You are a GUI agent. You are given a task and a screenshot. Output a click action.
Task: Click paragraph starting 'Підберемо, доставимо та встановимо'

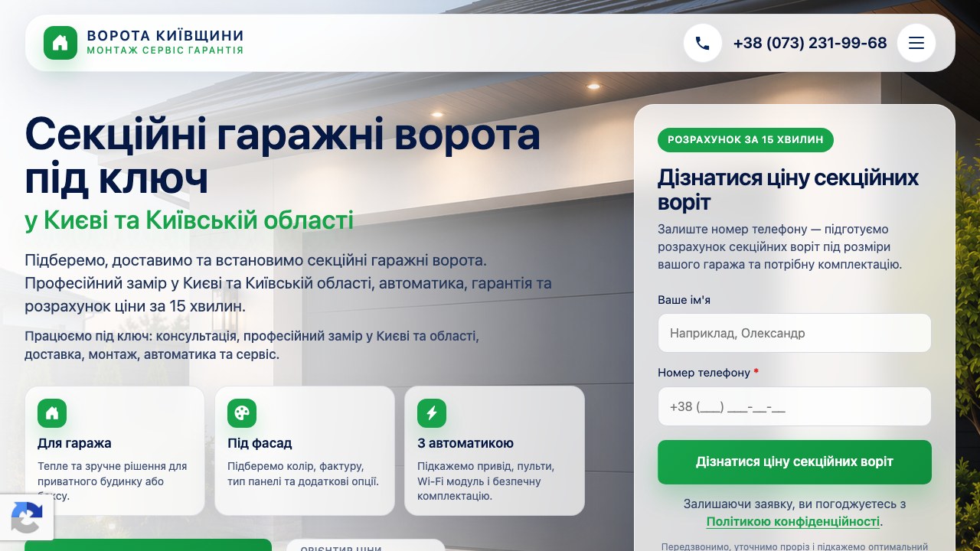[288, 283]
